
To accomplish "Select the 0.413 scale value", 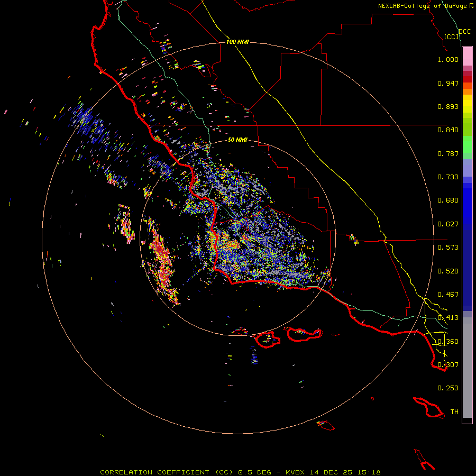I will coord(448,318).
